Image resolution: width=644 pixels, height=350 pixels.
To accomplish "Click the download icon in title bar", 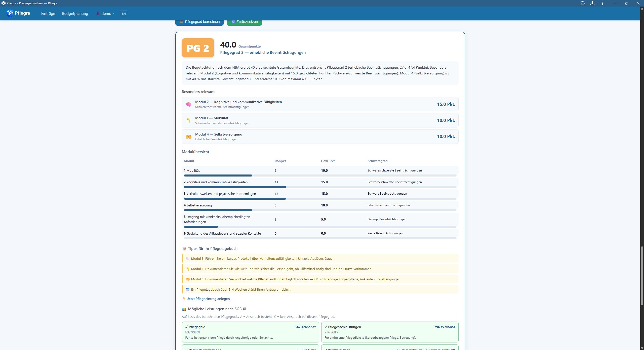I will [592, 3].
